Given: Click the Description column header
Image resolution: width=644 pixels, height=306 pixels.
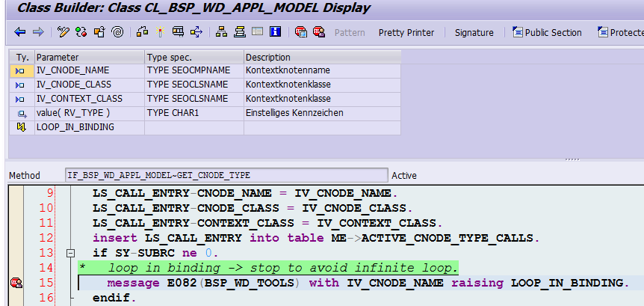Looking at the screenshot, I should 323,57.
